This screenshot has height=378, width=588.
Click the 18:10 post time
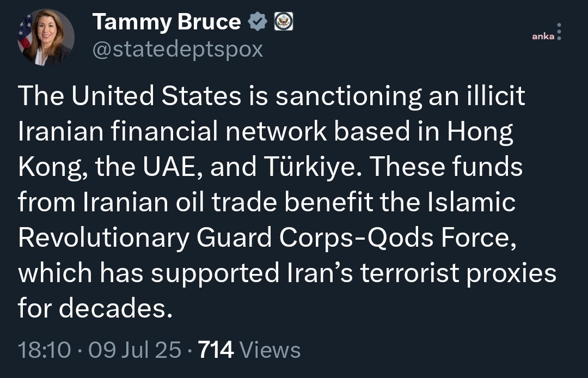44,350
